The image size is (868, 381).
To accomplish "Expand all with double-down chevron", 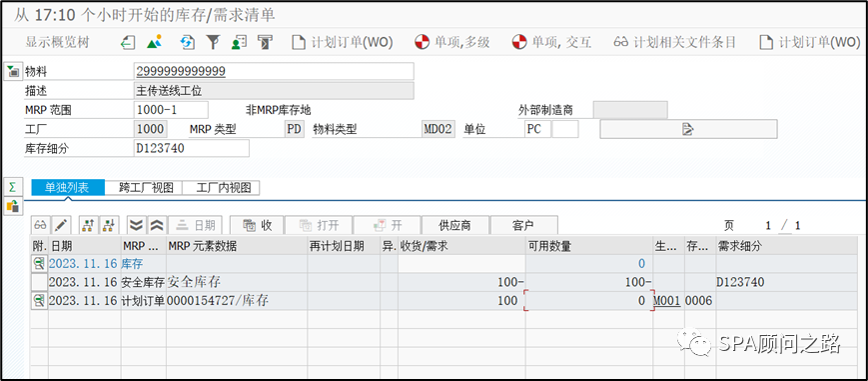I will (x=136, y=225).
